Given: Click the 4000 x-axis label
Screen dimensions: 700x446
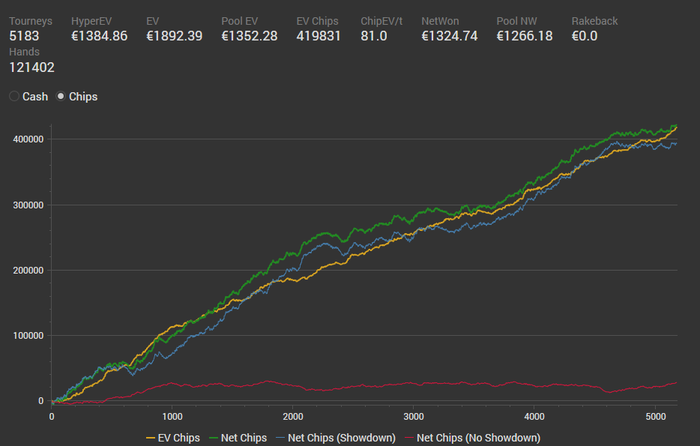Looking at the screenshot, I should (534, 417).
